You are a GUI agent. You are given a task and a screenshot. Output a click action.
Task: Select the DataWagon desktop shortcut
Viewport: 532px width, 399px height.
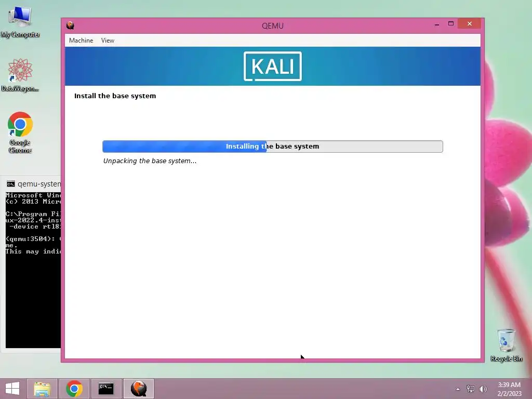coord(20,75)
